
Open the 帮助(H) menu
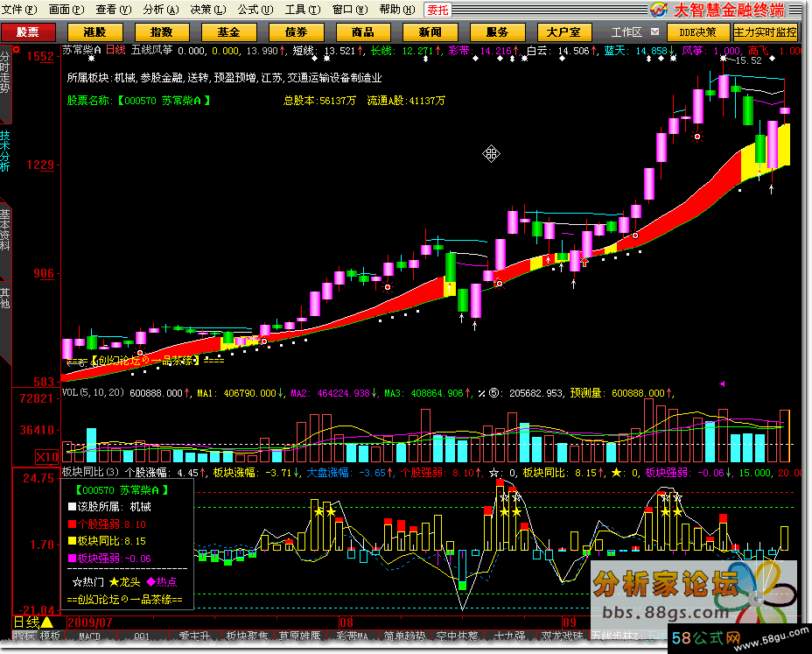click(397, 10)
